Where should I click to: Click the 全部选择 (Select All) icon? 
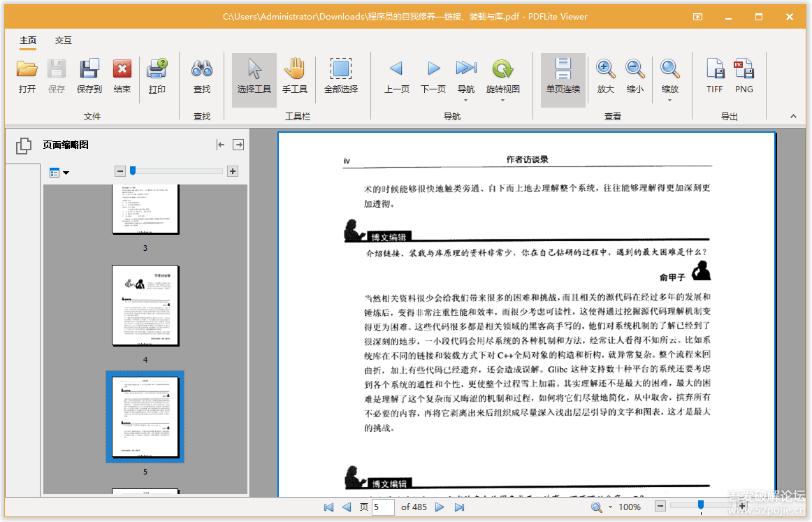[340, 69]
